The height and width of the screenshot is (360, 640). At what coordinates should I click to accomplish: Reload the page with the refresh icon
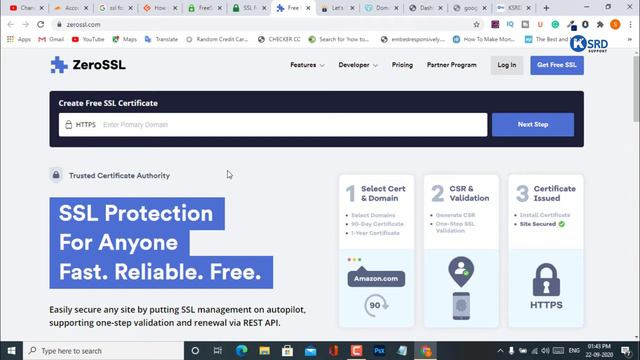(40, 24)
